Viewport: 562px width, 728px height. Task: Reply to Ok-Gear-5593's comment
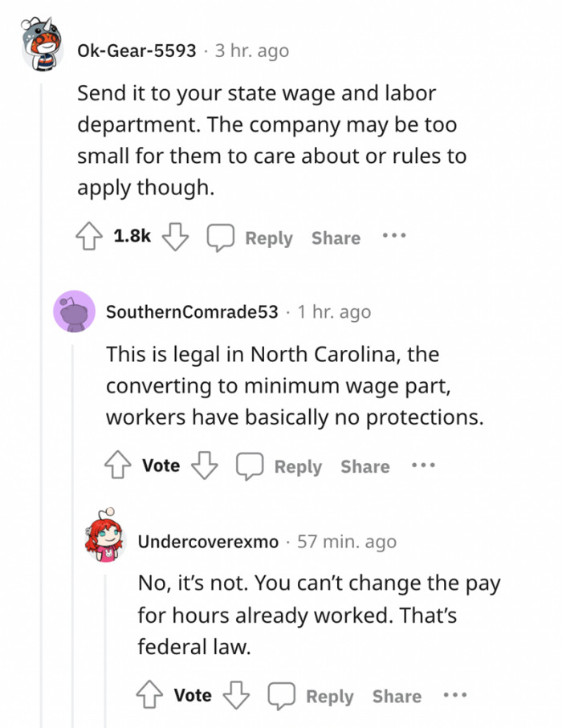point(270,238)
